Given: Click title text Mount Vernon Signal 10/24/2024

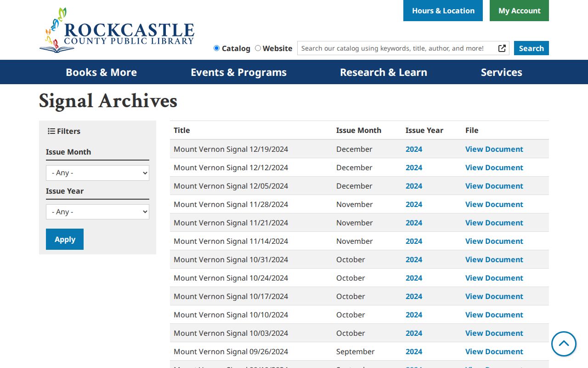Looking at the screenshot, I should 231,278.
